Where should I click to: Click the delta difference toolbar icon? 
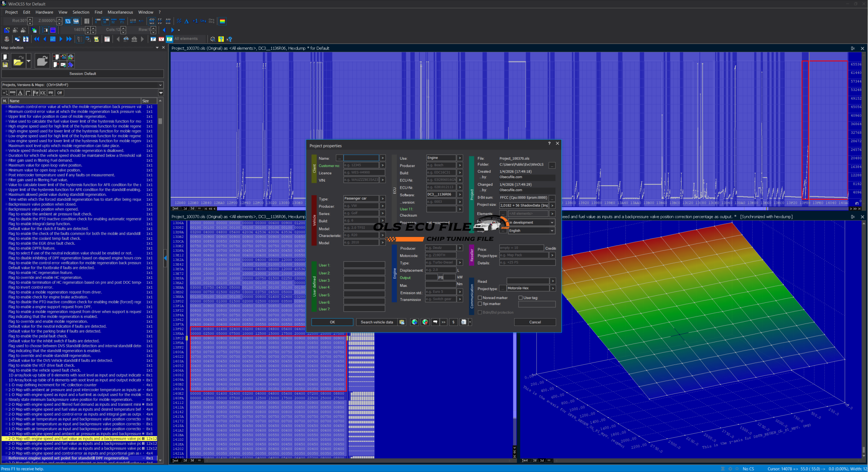coord(186,21)
